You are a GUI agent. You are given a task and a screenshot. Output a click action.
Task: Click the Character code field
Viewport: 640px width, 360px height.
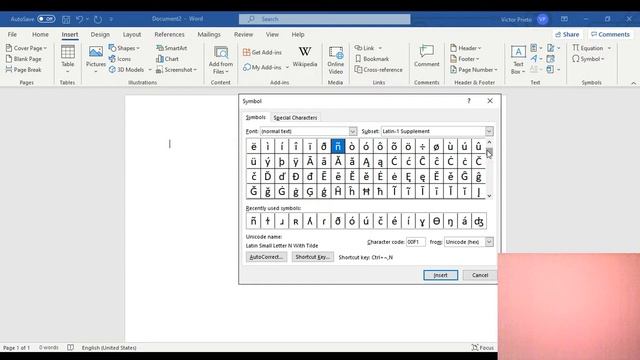pos(416,242)
